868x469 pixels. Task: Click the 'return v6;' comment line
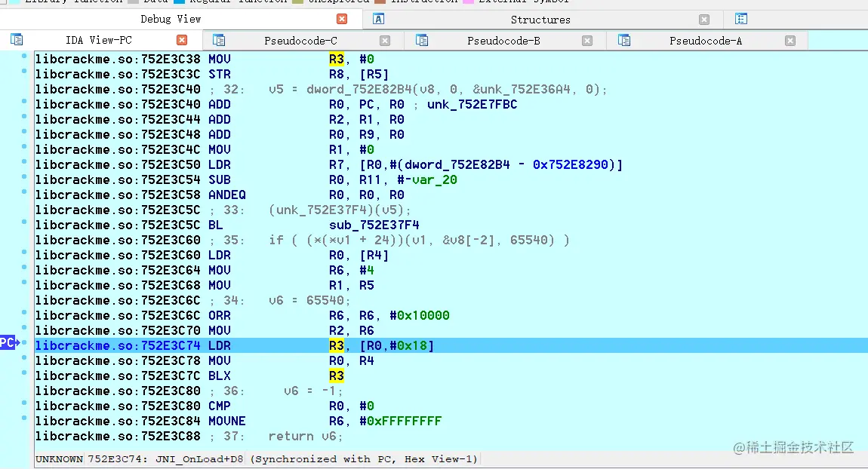pos(306,437)
